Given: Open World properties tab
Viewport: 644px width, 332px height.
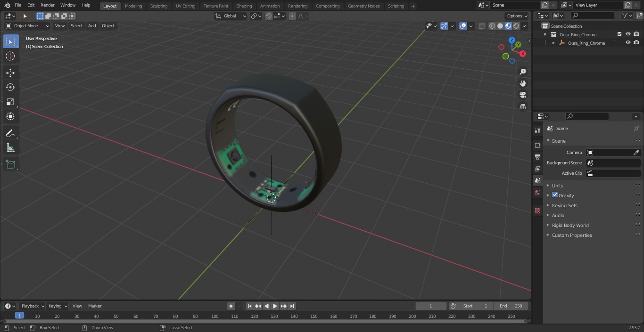Looking at the screenshot, I should pos(537,192).
